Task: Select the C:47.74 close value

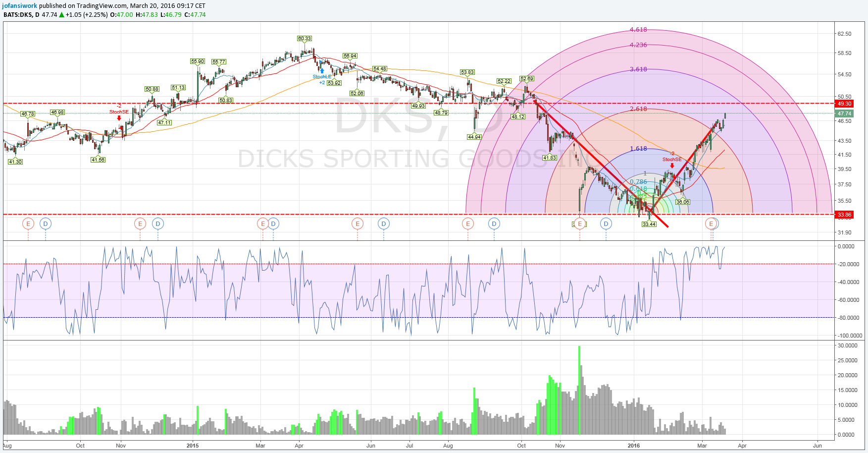Action: 195,15
